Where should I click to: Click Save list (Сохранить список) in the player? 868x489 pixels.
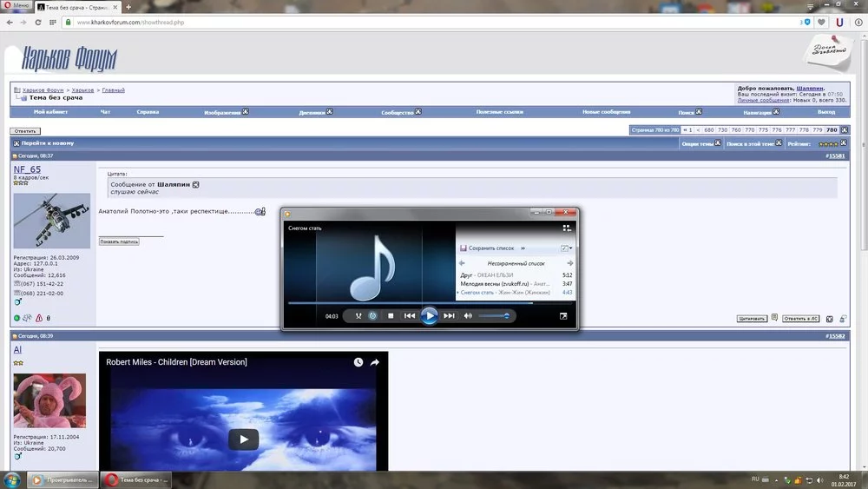coord(487,248)
